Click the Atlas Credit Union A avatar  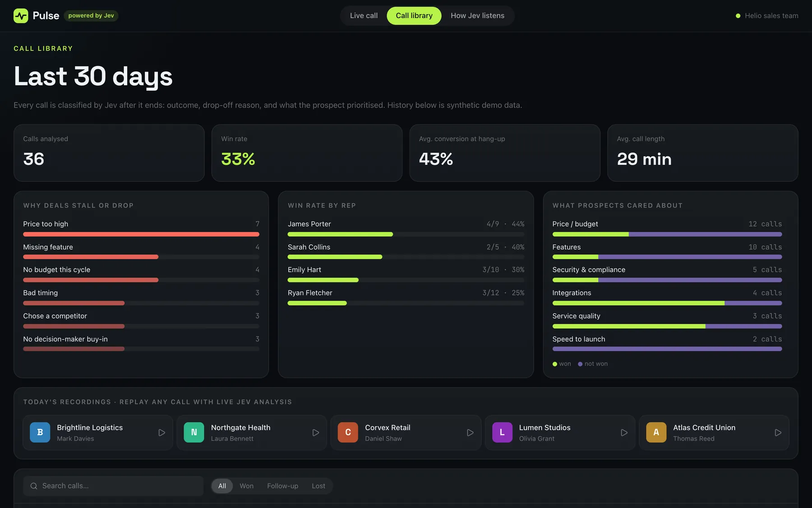coord(656,433)
